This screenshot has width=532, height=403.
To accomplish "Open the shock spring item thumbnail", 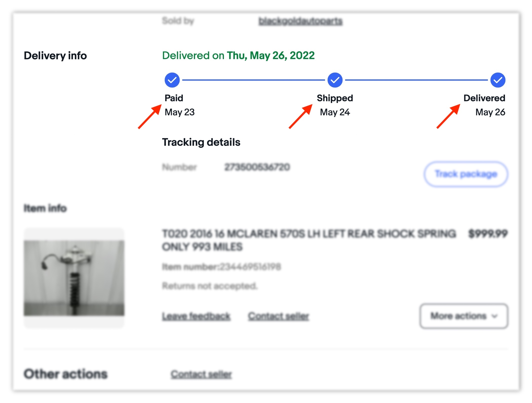I will [74, 278].
